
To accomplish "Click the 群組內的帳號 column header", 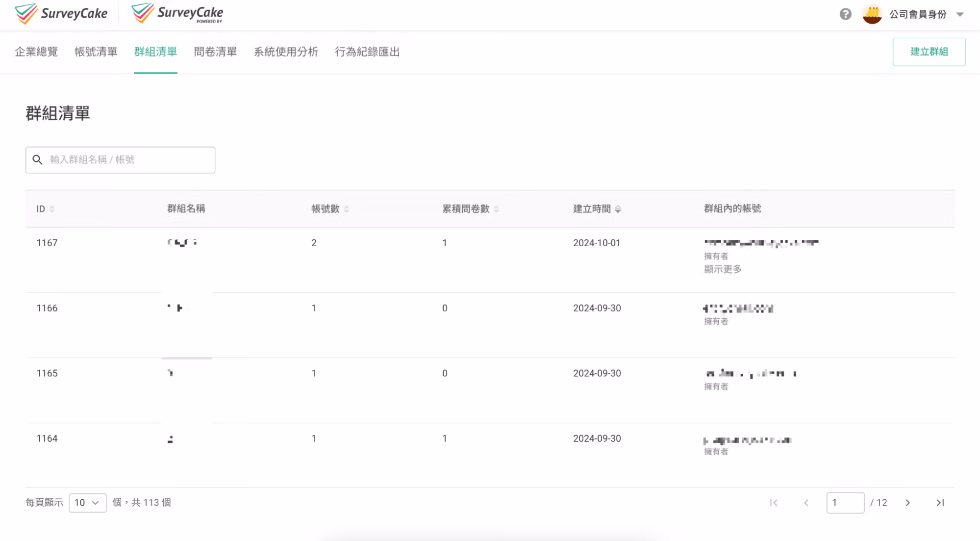I will [x=732, y=209].
